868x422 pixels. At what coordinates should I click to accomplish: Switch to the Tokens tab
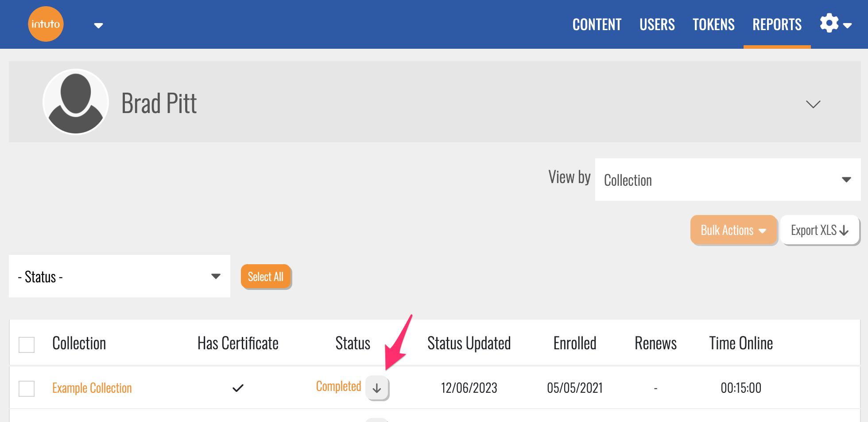(x=713, y=24)
